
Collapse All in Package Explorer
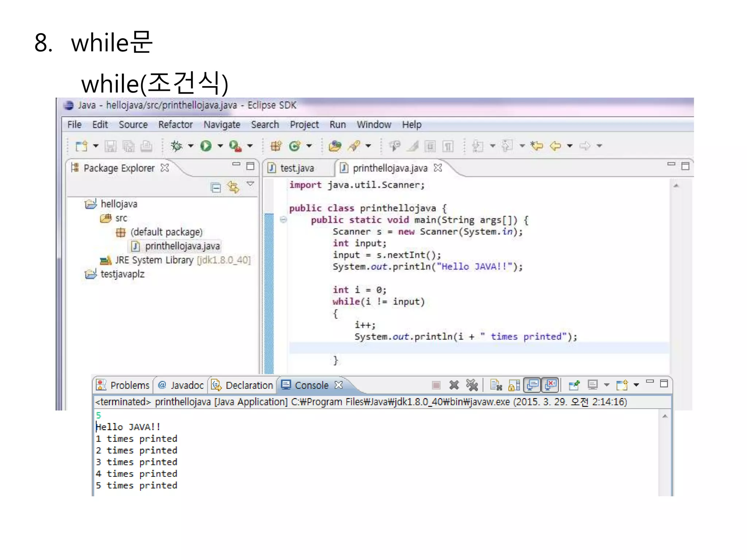(216, 188)
